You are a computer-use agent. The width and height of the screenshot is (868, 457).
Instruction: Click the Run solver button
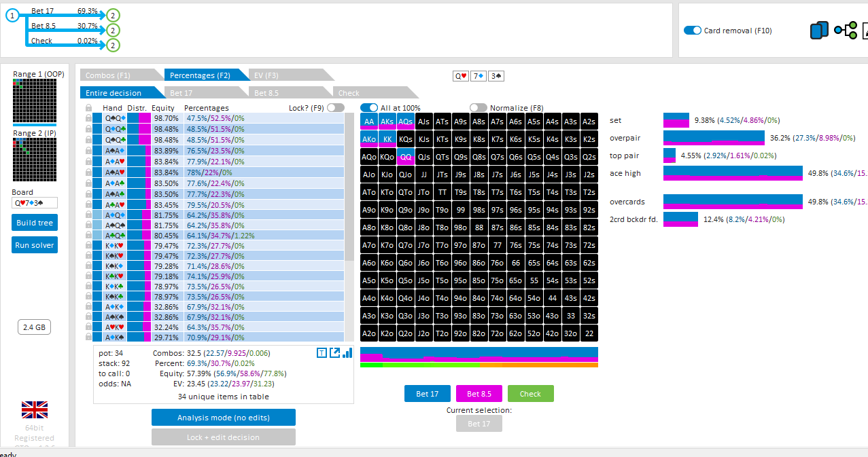coord(34,244)
